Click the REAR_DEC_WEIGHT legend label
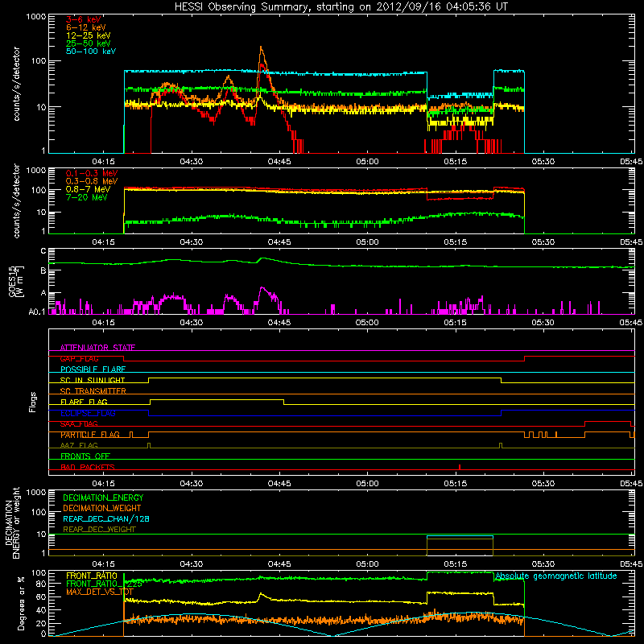 pyautogui.click(x=99, y=530)
